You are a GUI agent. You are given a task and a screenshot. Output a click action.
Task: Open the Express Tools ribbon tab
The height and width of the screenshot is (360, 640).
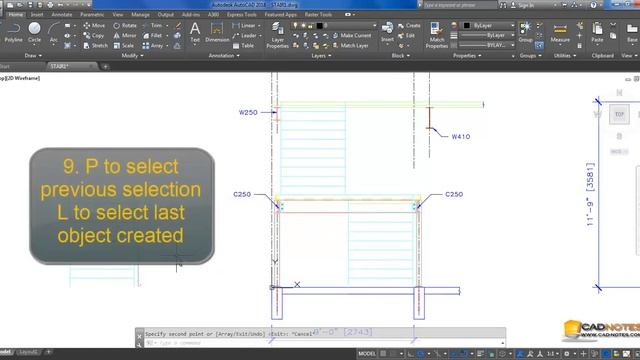(x=242, y=14)
